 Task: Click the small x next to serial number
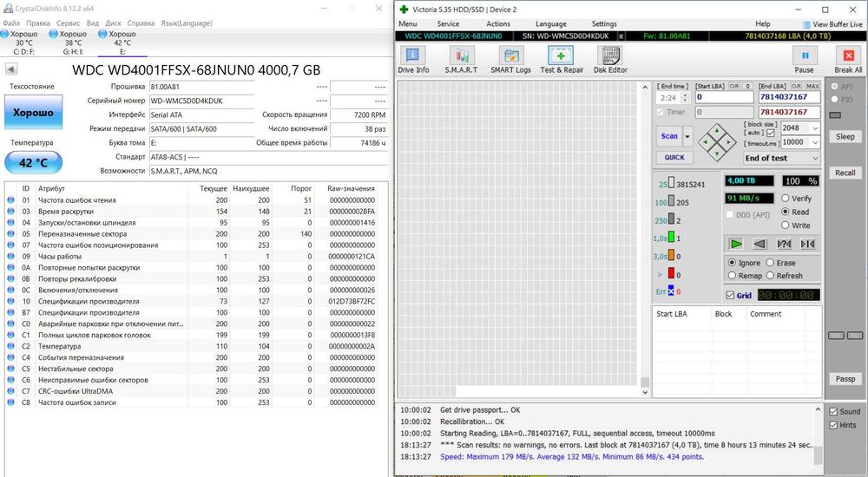coord(621,36)
